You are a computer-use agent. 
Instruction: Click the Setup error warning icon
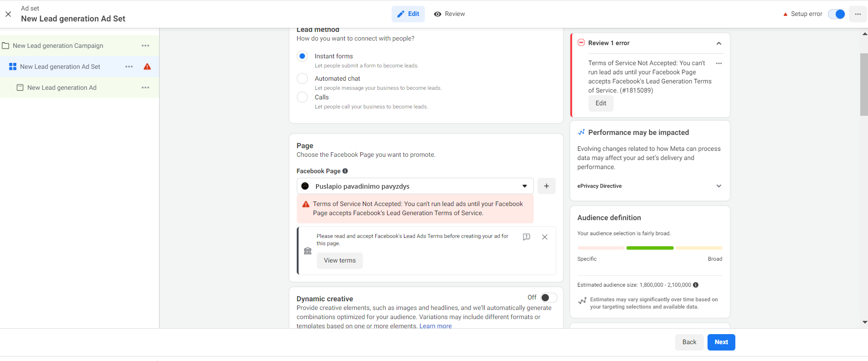pos(785,14)
